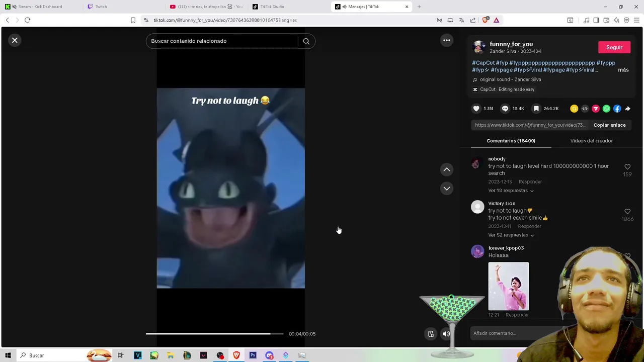Reply to Victory Lion's comment via Responder
The width and height of the screenshot is (644, 362).
click(529, 226)
